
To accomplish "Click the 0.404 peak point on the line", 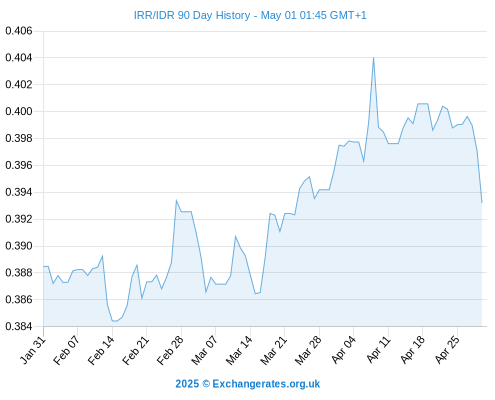I will pyautogui.click(x=373, y=58).
